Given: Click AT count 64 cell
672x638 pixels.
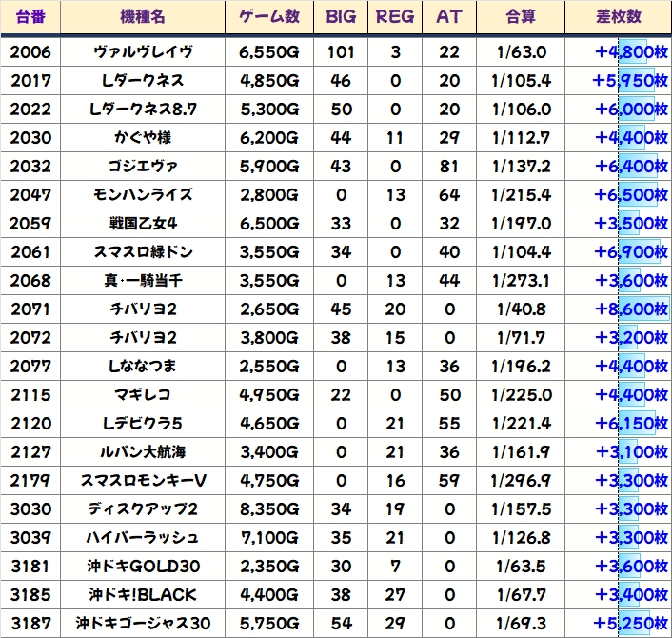Looking at the screenshot, I should click(449, 195).
